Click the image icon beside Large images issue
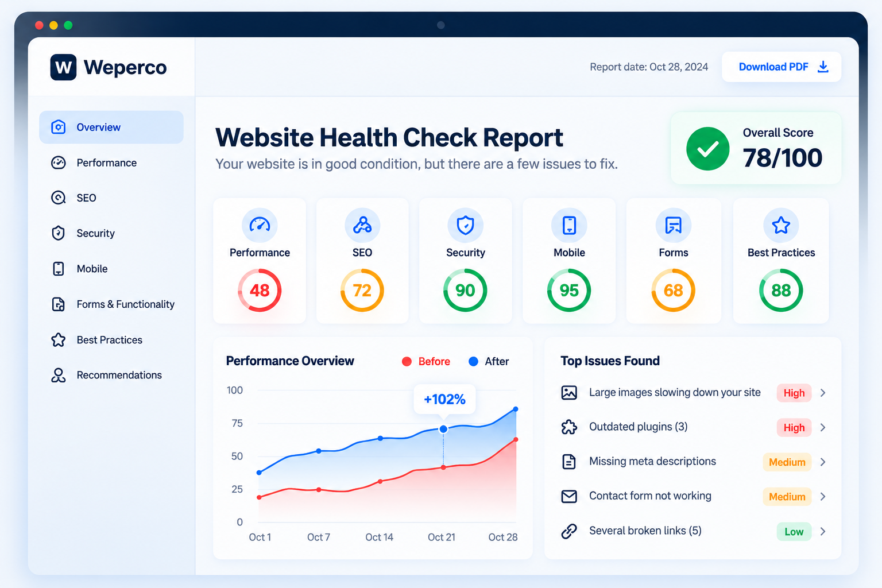Image resolution: width=882 pixels, height=588 pixels. coord(569,393)
